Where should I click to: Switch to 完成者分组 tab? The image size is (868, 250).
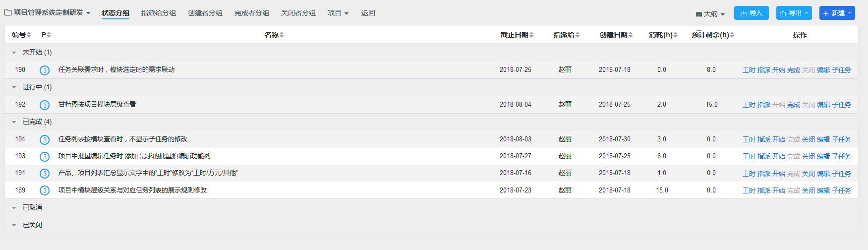(252, 13)
